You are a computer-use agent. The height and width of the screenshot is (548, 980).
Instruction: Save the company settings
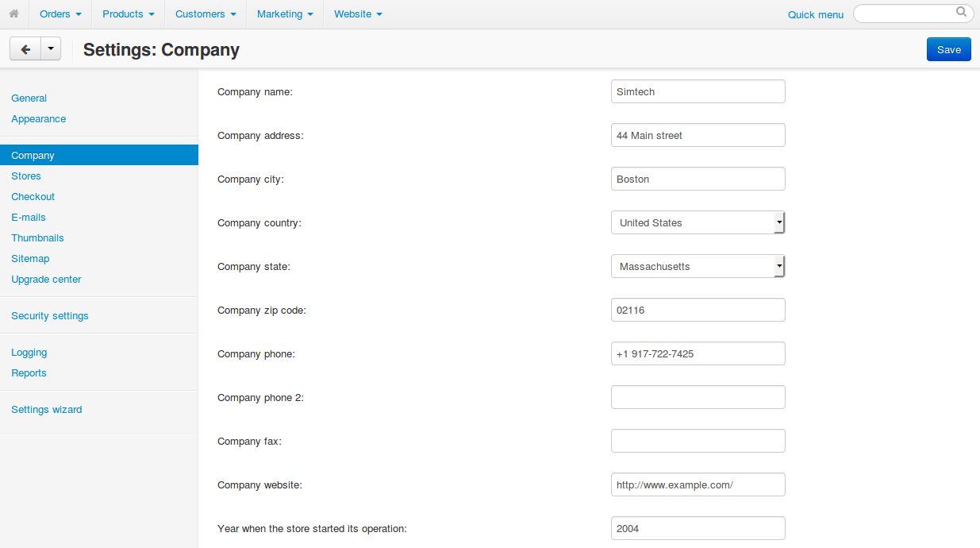point(949,49)
